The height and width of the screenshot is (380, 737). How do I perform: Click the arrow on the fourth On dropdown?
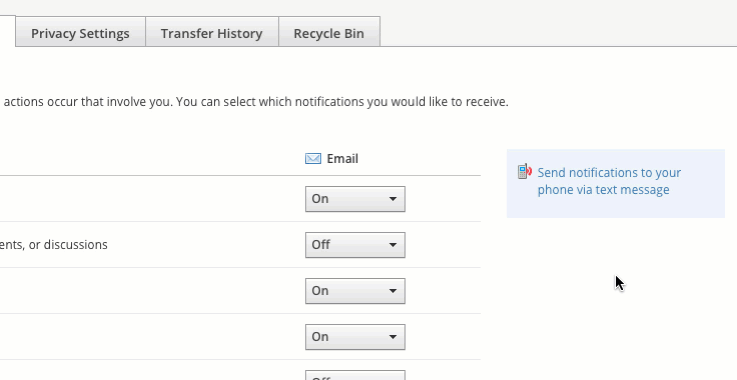pos(392,337)
